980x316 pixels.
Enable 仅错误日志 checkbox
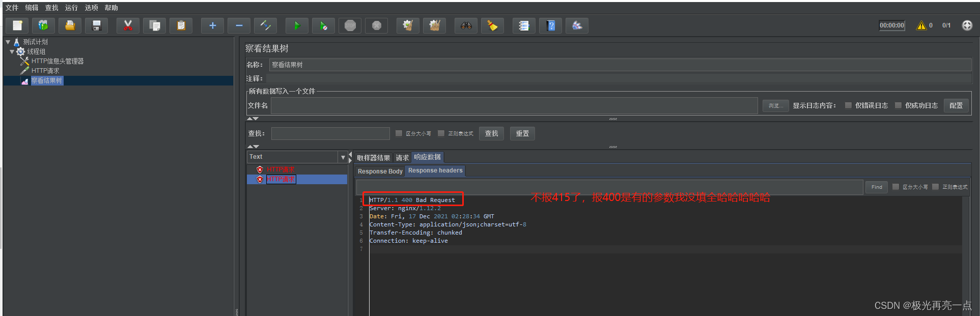coord(848,105)
